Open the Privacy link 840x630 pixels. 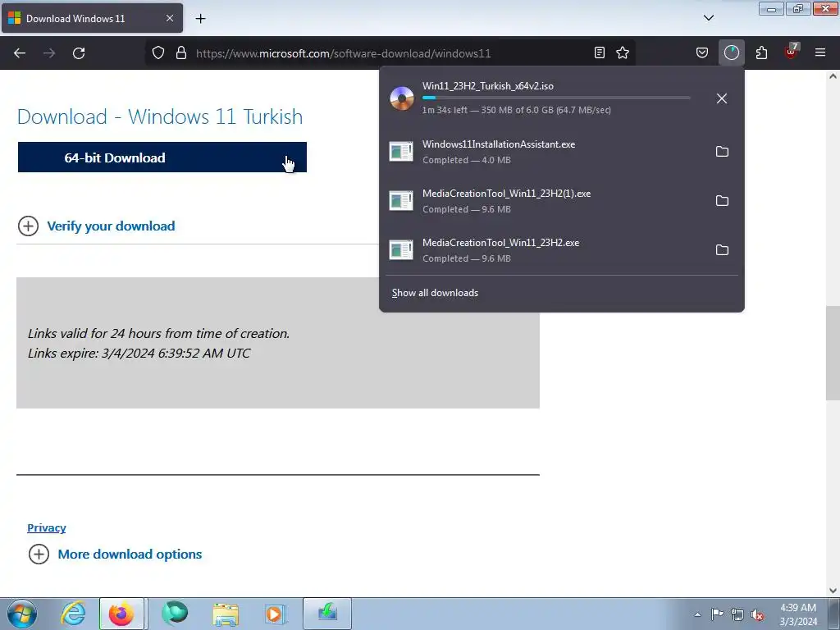click(x=47, y=527)
